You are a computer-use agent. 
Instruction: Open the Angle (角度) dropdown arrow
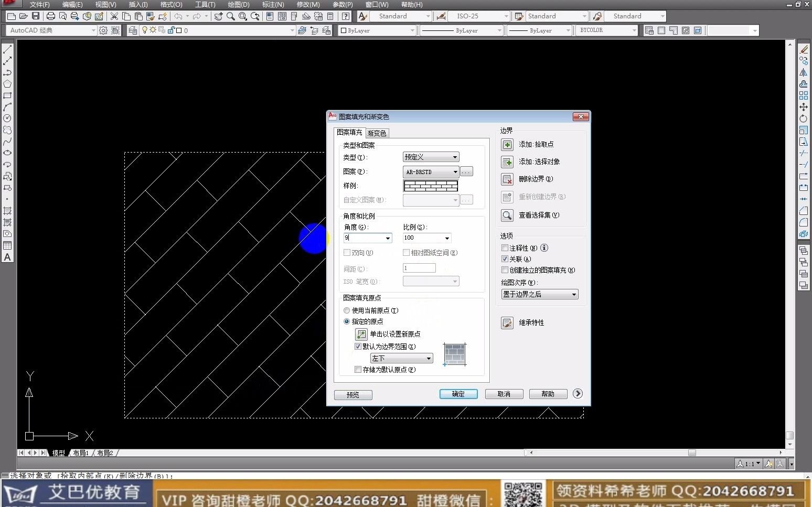pyautogui.click(x=388, y=238)
